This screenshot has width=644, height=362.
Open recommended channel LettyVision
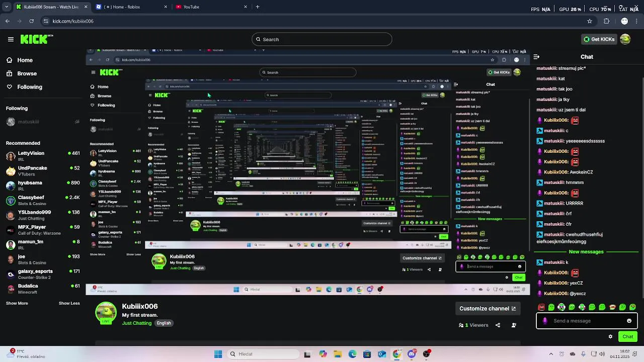coord(43,156)
